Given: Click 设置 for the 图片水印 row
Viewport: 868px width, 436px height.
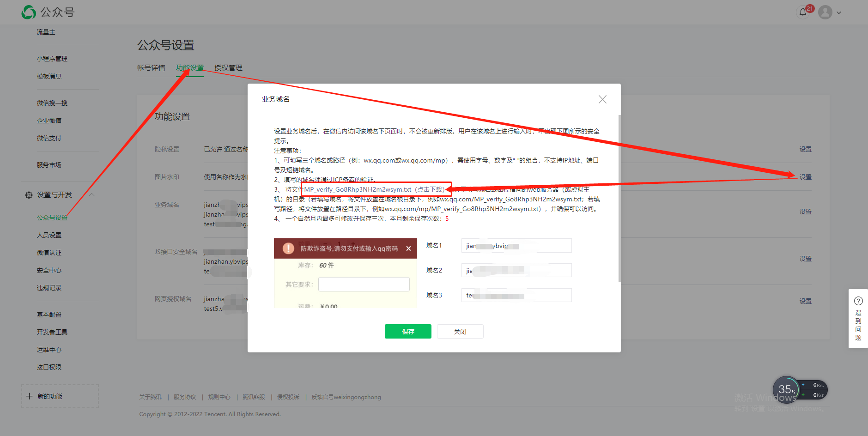Looking at the screenshot, I should pos(805,177).
